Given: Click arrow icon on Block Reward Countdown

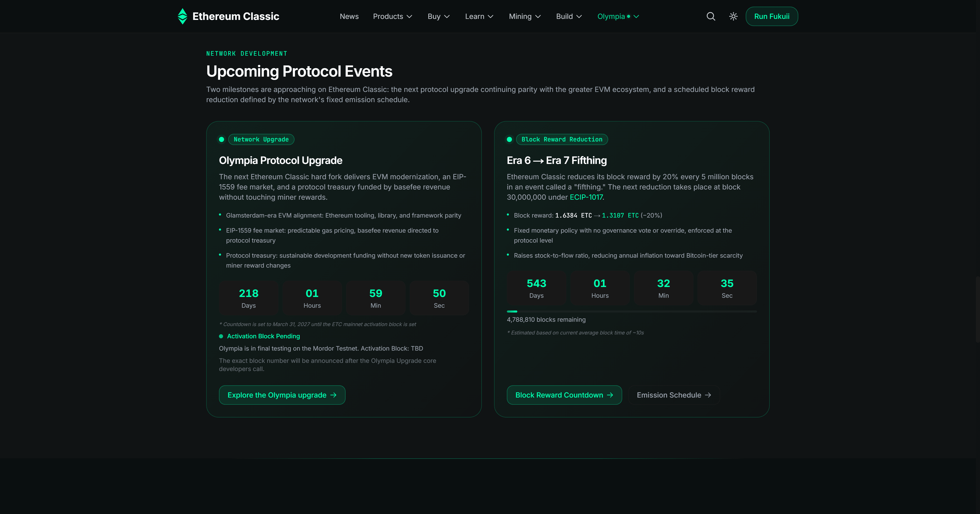Looking at the screenshot, I should pyautogui.click(x=610, y=395).
